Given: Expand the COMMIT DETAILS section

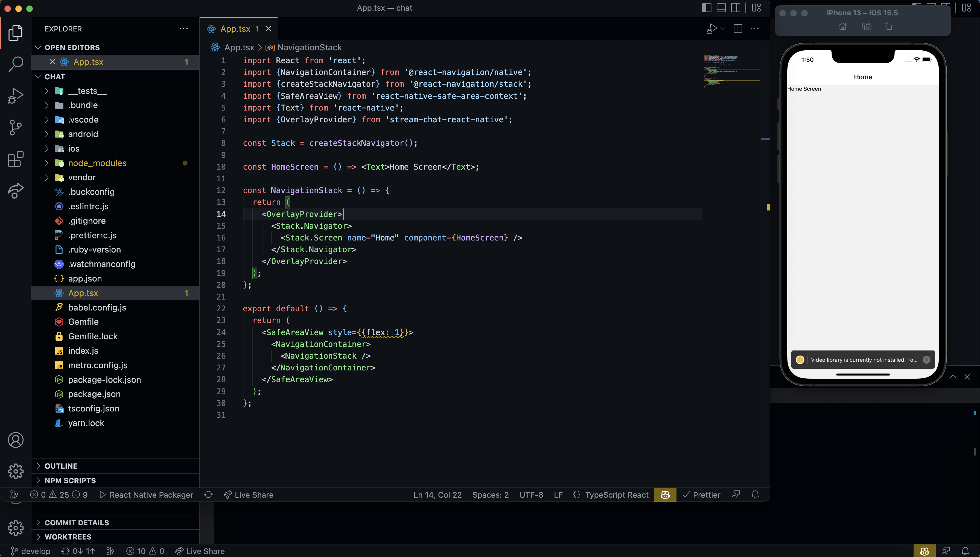Looking at the screenshot, I should click(x=76, y=522).
